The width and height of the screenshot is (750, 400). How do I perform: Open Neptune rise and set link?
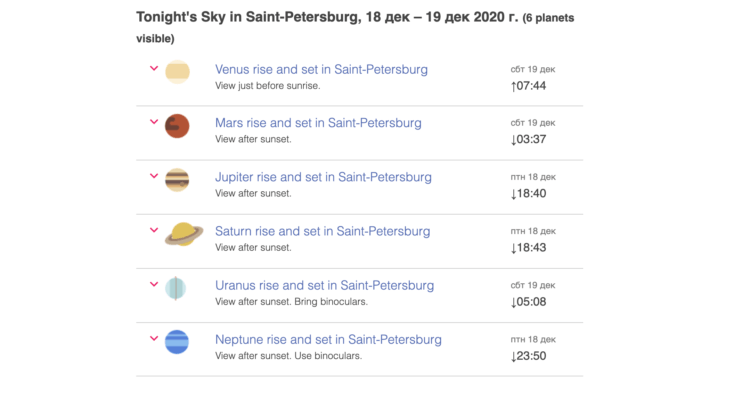pos(328,340)
